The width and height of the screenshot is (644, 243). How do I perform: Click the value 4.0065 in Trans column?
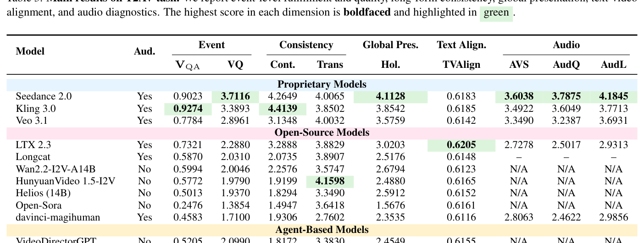[x=330, y=96]
